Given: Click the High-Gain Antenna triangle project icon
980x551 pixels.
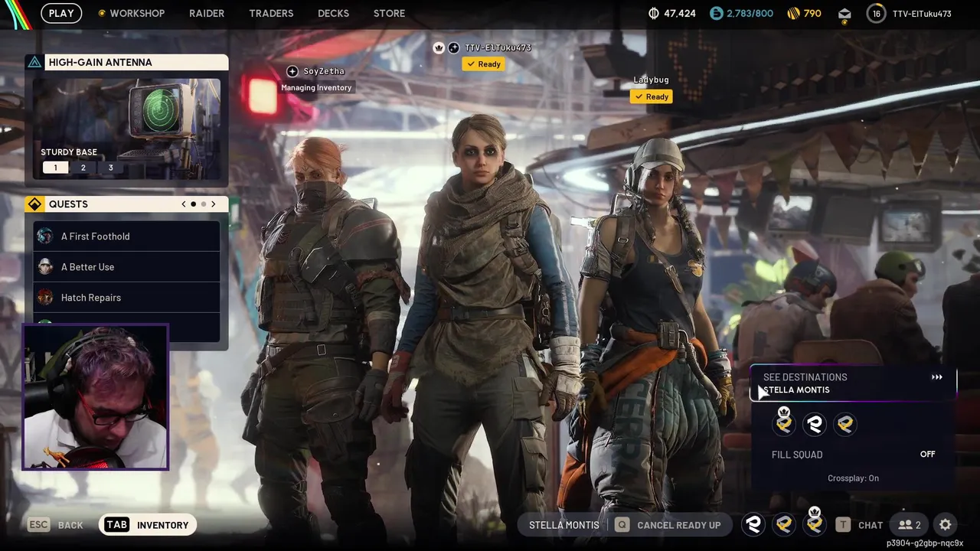Looking at the screenshot, I should click(x=34, y=62).
